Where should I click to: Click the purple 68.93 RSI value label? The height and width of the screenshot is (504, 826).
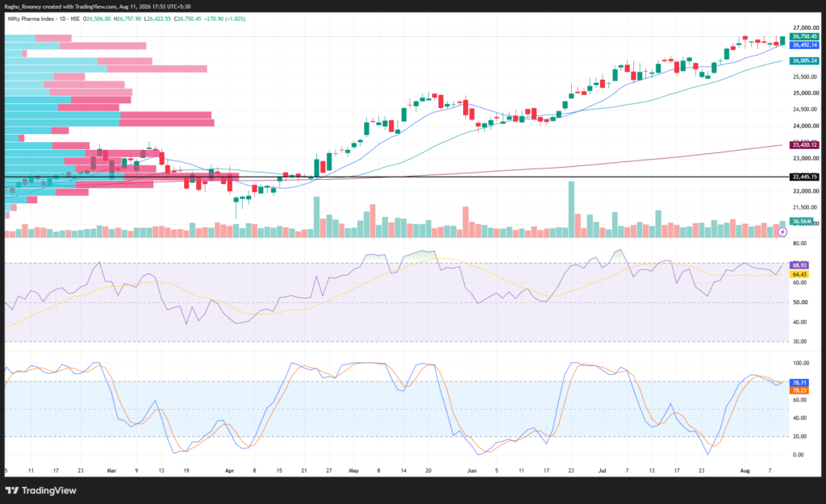[799, 265]
